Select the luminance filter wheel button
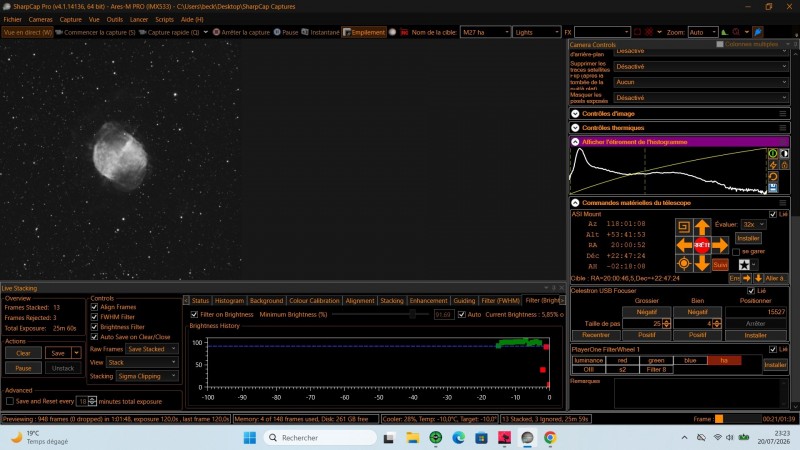The height and width of the screenshot is (450, 800). [588, 360]
